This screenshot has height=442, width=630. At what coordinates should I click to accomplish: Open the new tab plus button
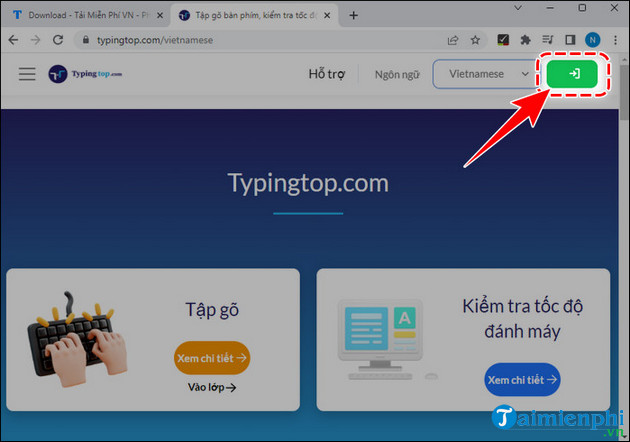(353, 15)
